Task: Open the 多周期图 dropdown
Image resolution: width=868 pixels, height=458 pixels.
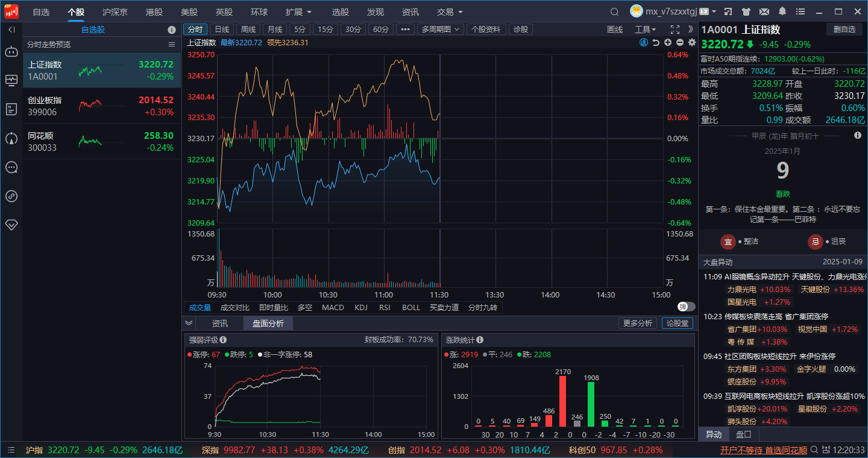Action: [440, 29]
